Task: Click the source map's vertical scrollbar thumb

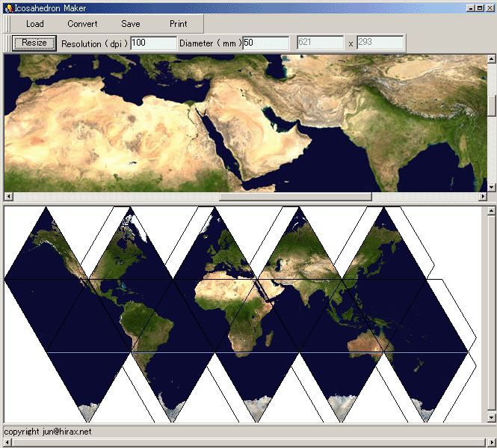Action: 491,105
